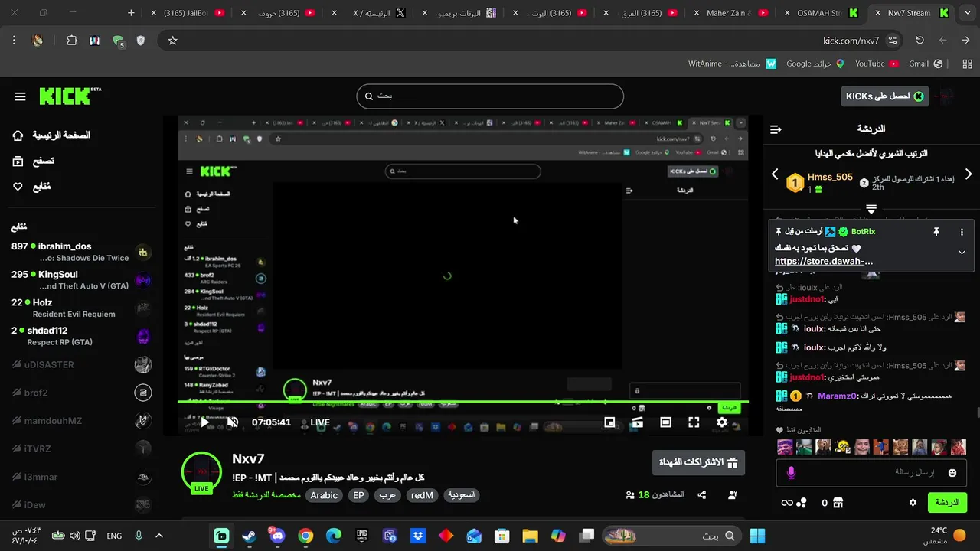The height and width of the screenshot is (551, 980).
Task: Open the clip creation player icon
Action: [637, 422]
